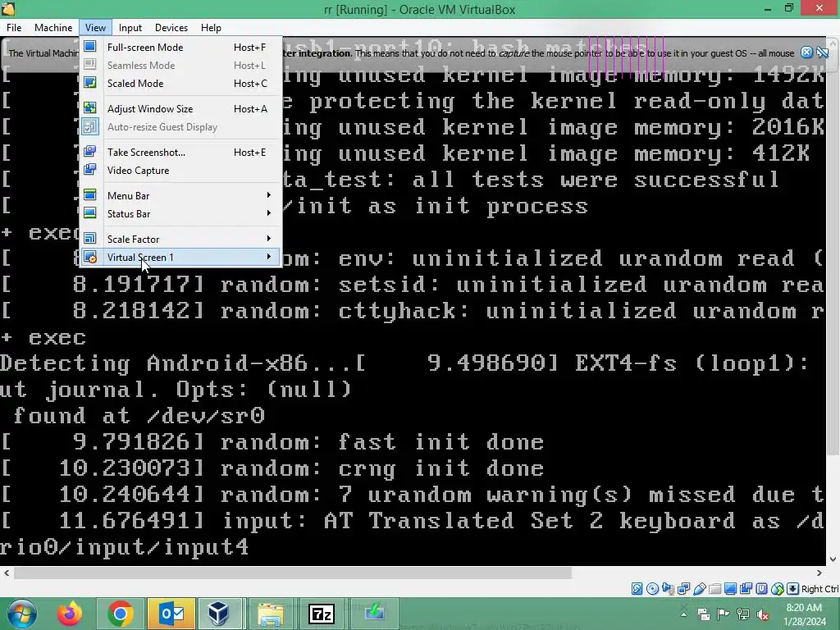Click the mouse integration status icon
Viewport: 840px width, 630px height.
[x=778, y=589]
